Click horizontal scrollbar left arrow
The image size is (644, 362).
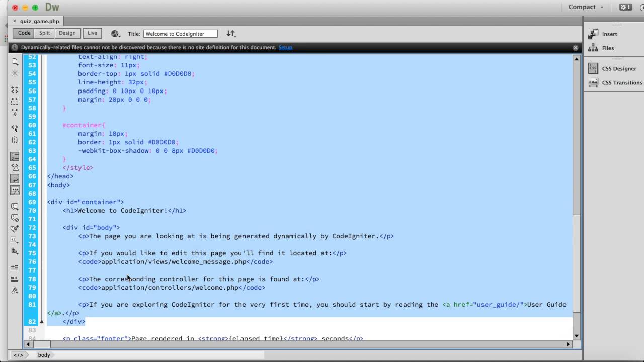28,344
